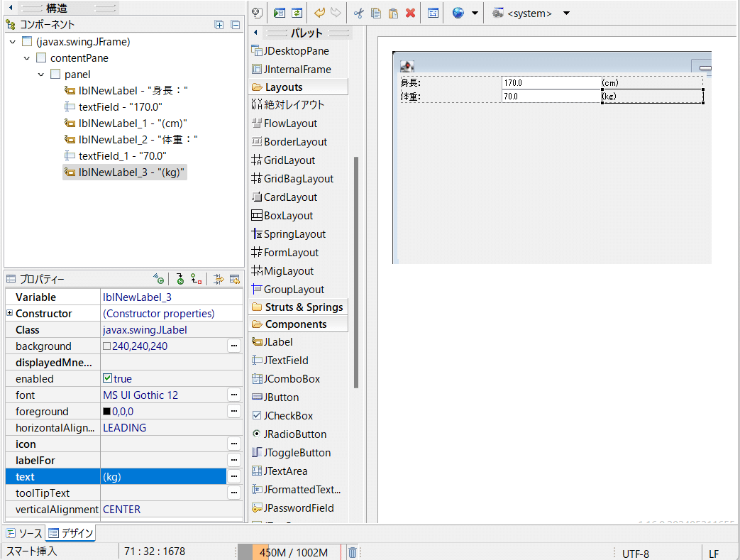Image resolution: width=740 pixels, height=560 pixels.
Task: Click the Refresh reparse toolbar icon
Action: [297, 13]
